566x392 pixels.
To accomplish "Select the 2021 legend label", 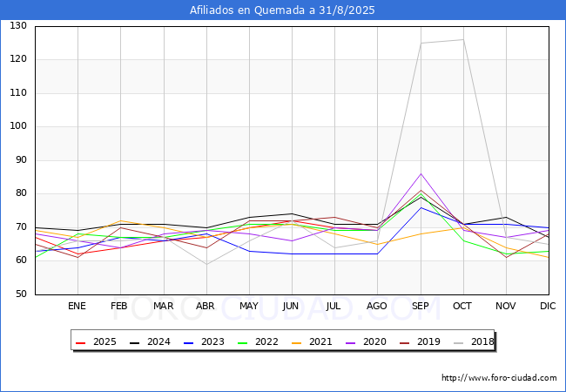I will pos(320,341).
